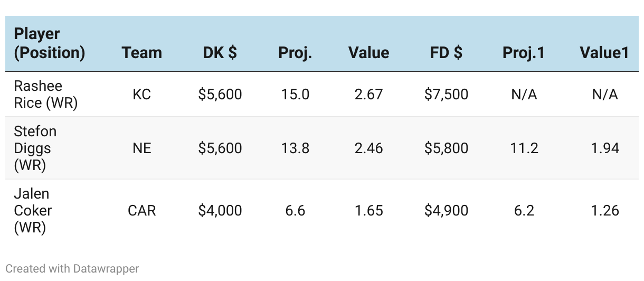644x281 pixels.
Task: Click the $7,500 FanDuel salary cell
Action: [446, 95]
